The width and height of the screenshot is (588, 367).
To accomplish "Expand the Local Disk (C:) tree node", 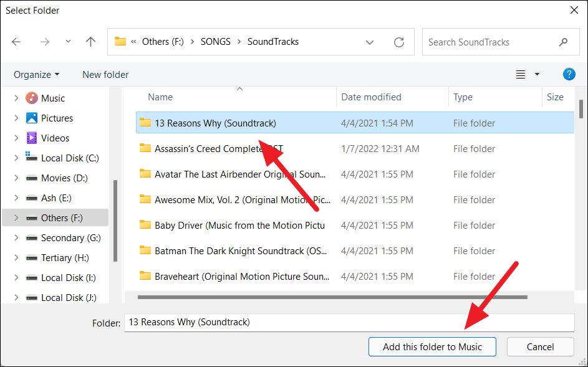I will pyautogui.click(x=17, y=158).
